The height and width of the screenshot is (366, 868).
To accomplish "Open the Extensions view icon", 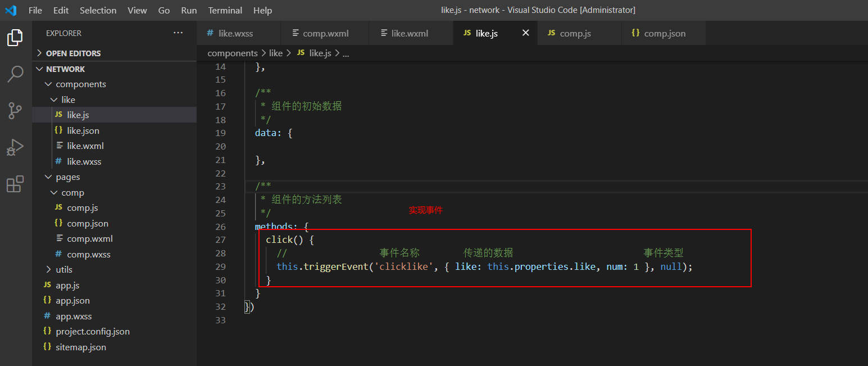I will pyautogui.click(x=15, y=184).
